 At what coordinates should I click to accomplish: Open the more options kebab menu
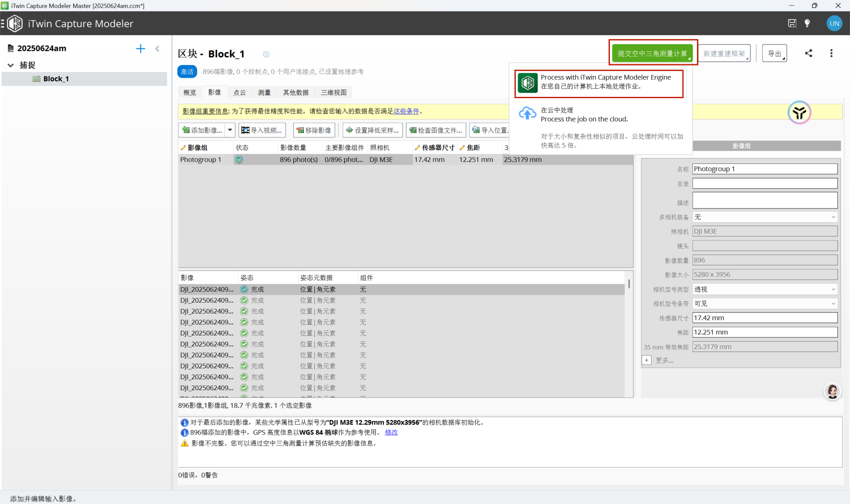pyautogui.click(x=831, y=53)
